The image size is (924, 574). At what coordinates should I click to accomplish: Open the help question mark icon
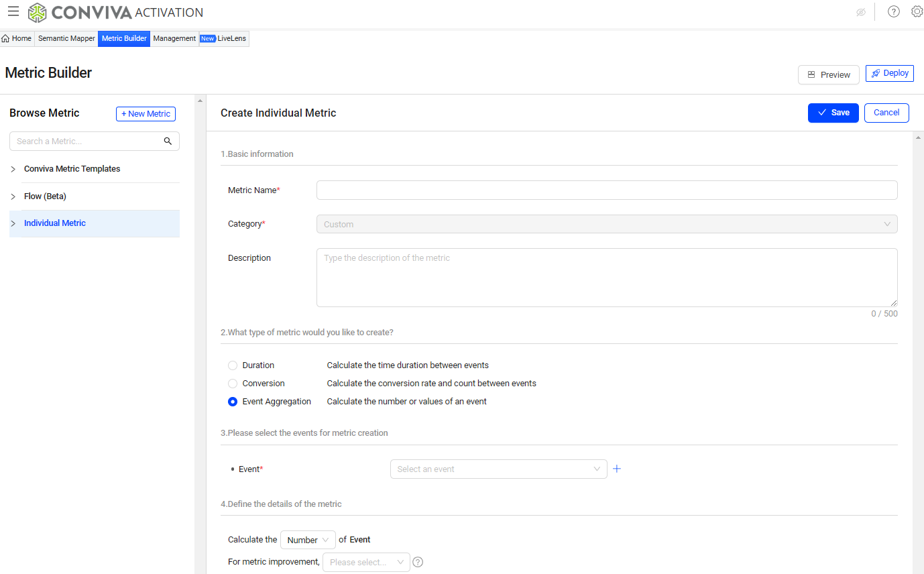(893, 11)
